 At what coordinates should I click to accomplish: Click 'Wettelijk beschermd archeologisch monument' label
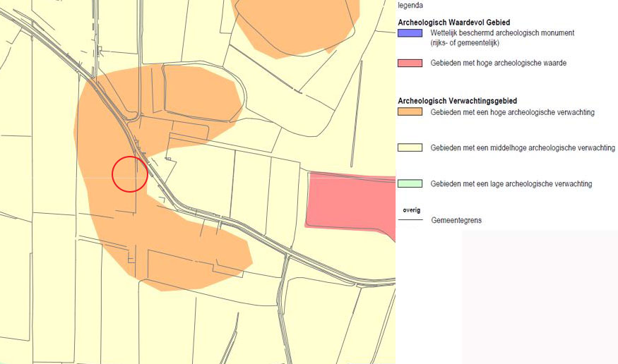tap(502, 33)
